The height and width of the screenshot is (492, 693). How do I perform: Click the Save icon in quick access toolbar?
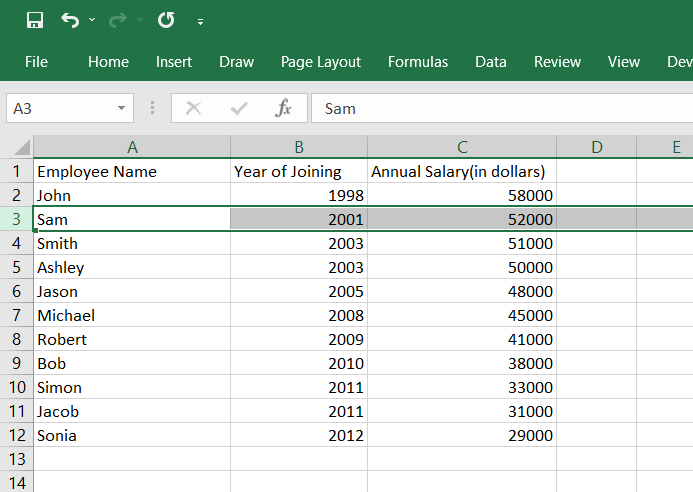[x=35, y=20]
